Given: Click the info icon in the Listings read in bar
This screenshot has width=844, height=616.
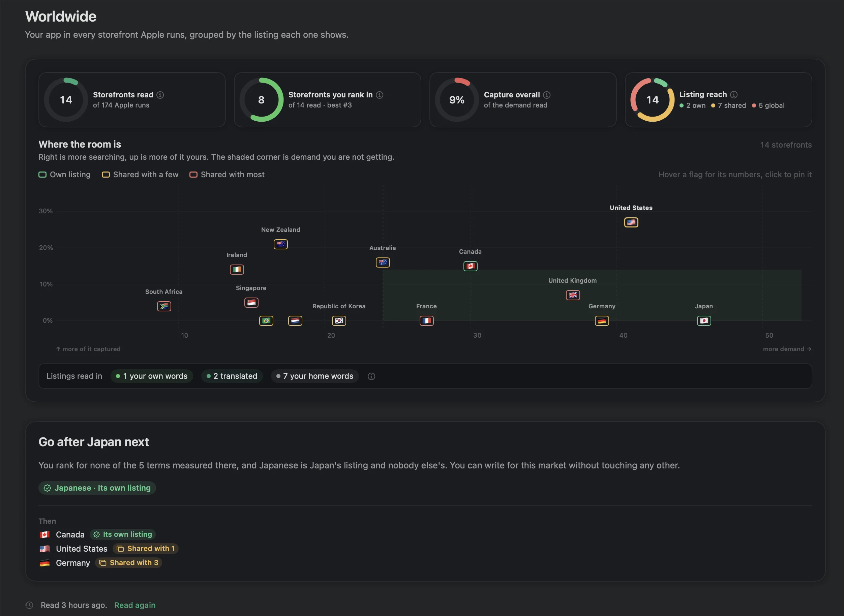Looking at the screenshot, I should pyautogui.click(x=371, y=376).
